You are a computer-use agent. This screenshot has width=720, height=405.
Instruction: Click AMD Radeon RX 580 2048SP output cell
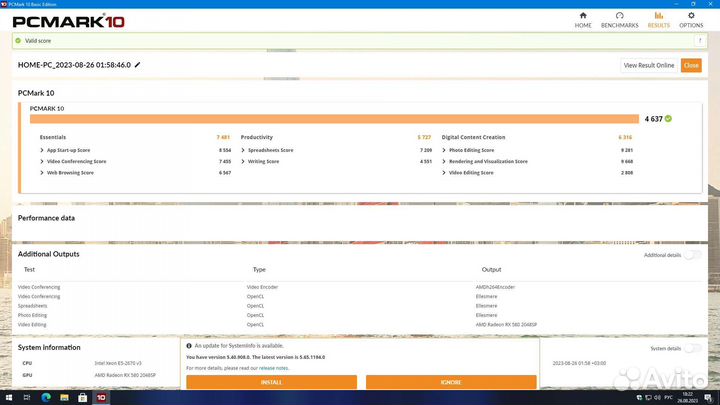[506, 325]
